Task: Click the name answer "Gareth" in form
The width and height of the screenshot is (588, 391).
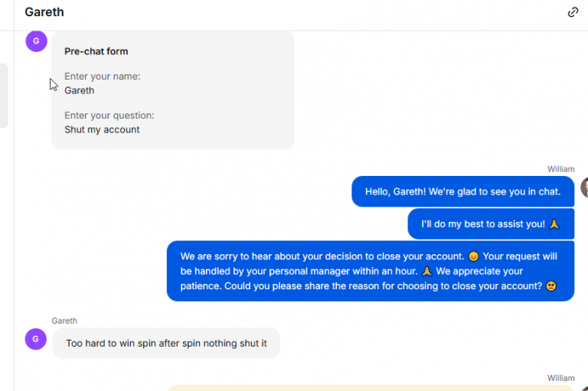Action: pos(79,91)
